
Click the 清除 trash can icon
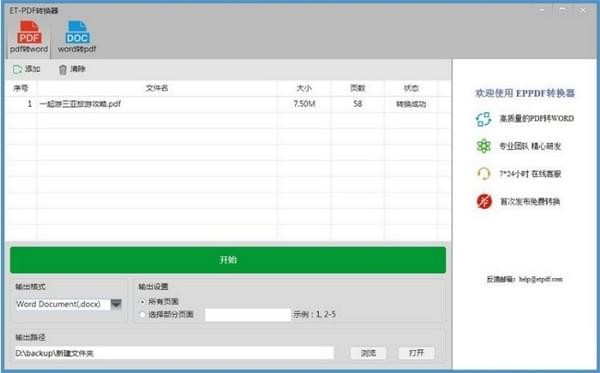click(63, 69)
